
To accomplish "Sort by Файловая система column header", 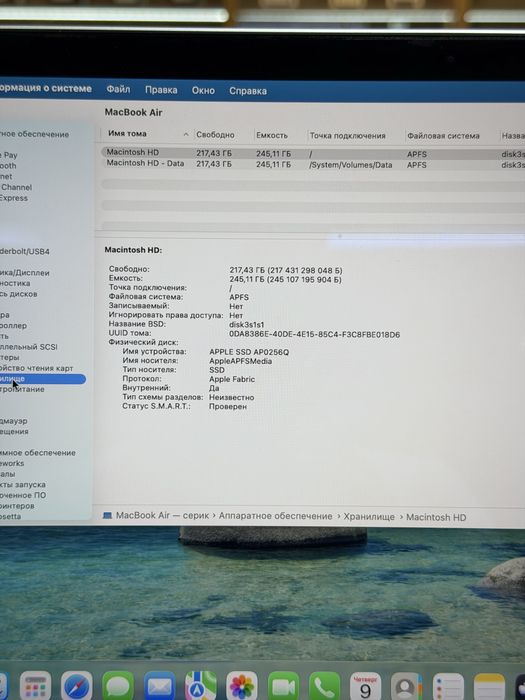I will click(x=443, y=136).
